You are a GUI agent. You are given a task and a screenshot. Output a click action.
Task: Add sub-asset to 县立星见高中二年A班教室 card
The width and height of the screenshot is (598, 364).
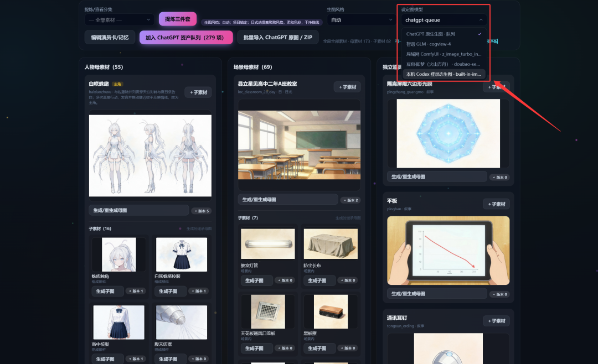347,87
